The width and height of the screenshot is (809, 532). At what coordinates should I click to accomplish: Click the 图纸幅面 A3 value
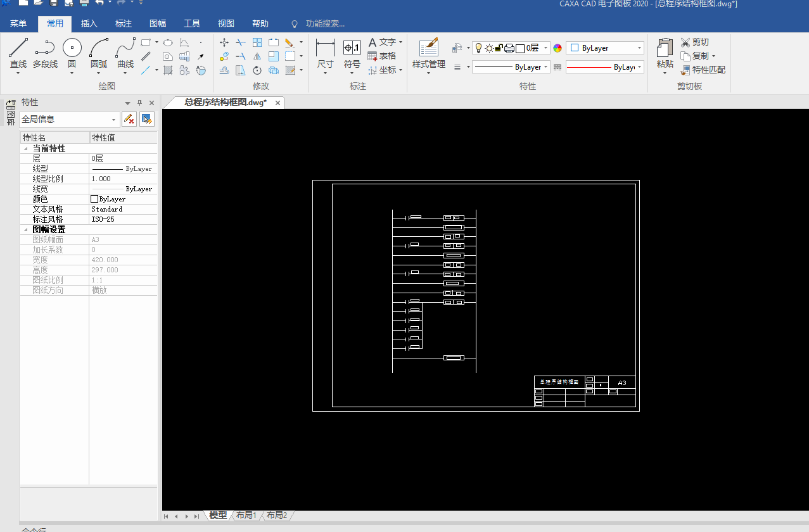[x=123, y=239]
